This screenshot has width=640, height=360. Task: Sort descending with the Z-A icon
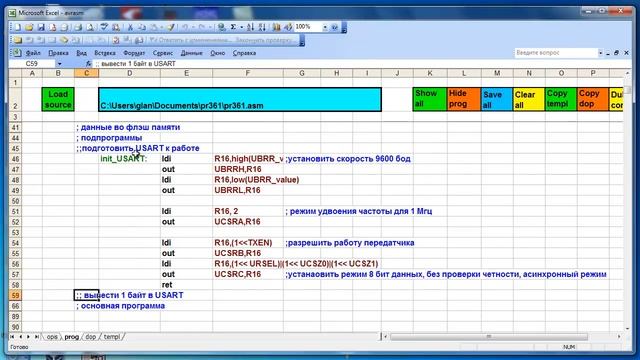262,27
